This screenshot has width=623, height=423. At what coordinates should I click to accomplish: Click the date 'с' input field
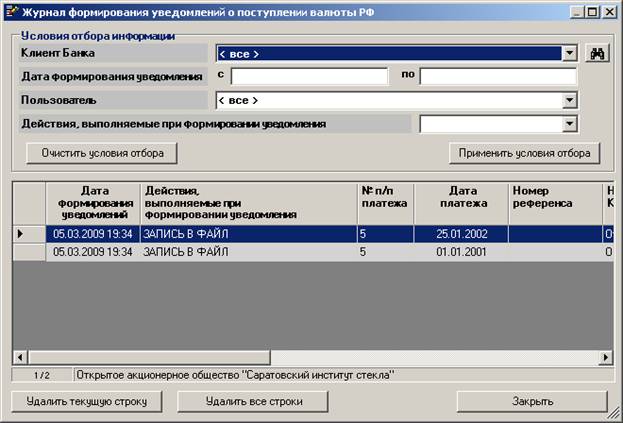point(309,77)
